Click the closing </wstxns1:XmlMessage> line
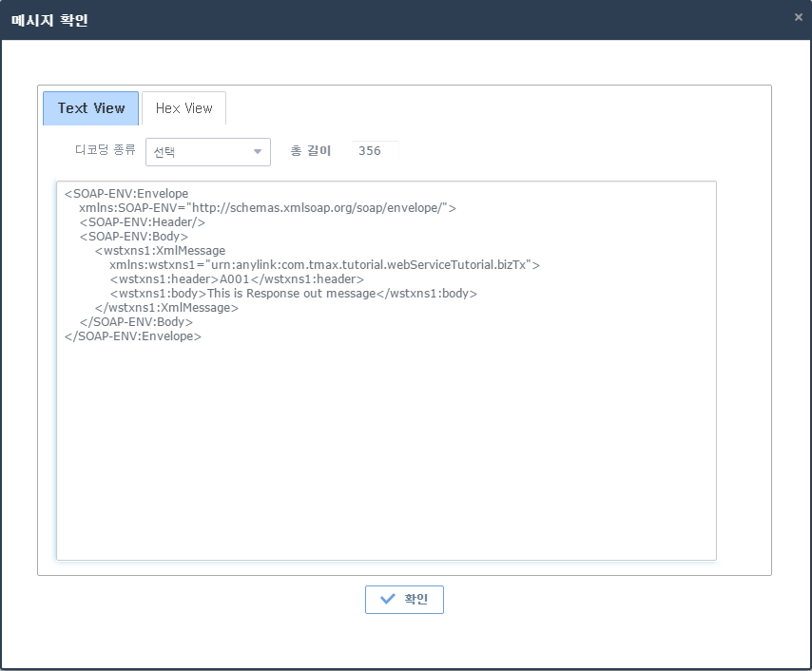812x671 pixels. [x=166, y=308]
